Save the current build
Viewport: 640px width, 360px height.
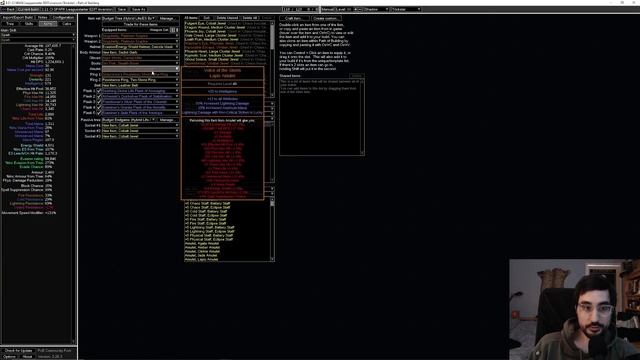coord(122,9)
